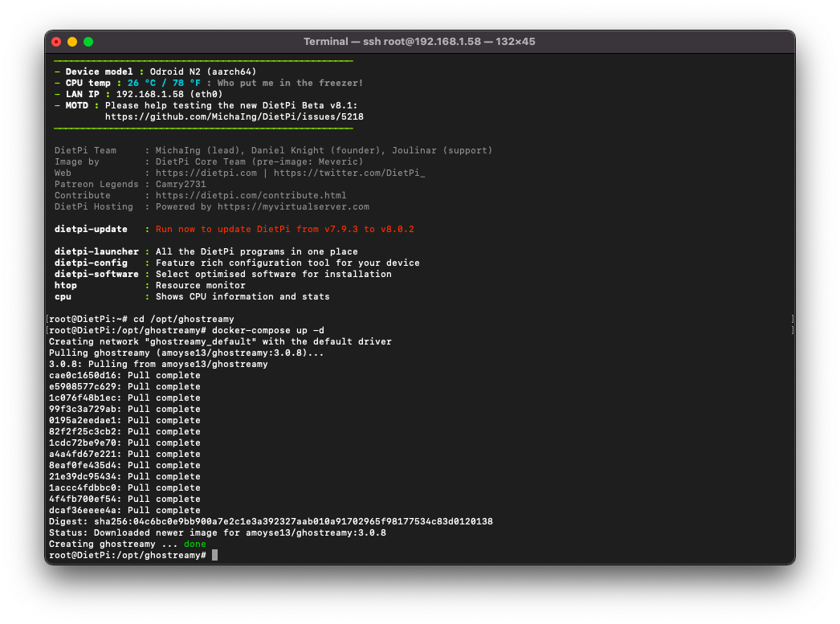Maximize the Terminal with the green button
This screenshot has width=840, height=624.
click(88, 42)
